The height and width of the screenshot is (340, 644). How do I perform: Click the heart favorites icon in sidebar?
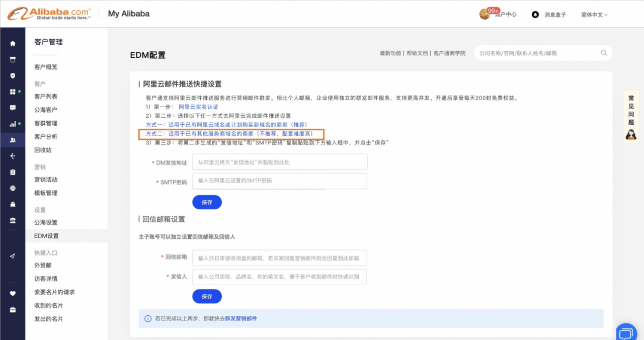click(13, 294)
